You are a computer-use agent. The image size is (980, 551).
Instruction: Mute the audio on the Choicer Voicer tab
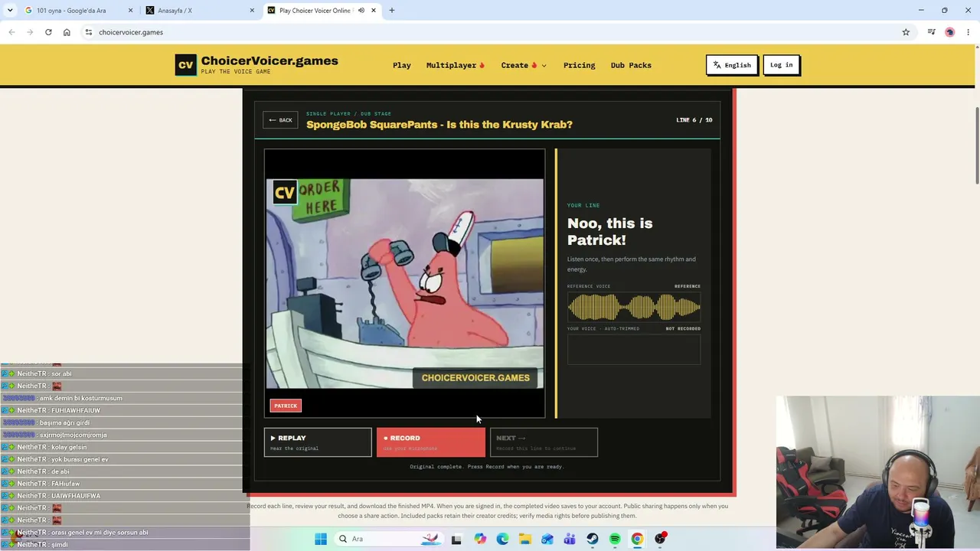(361, 11)
